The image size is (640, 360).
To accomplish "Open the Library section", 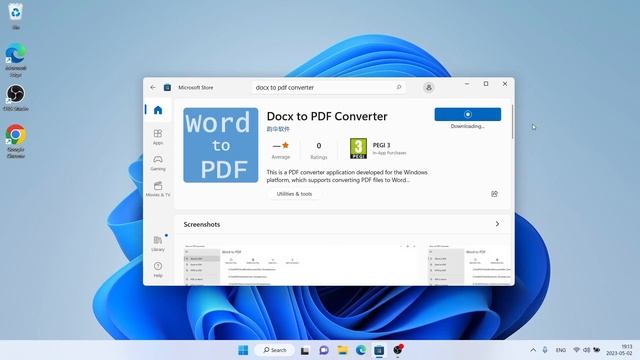I will pyautogui.click(x=158, y=244).
